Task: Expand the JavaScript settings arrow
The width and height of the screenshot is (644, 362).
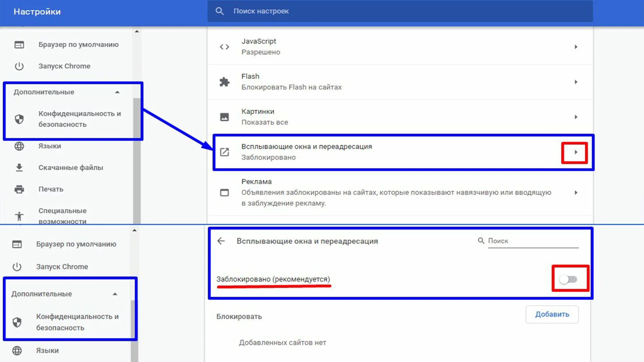Action: click(x=576, y=47)
